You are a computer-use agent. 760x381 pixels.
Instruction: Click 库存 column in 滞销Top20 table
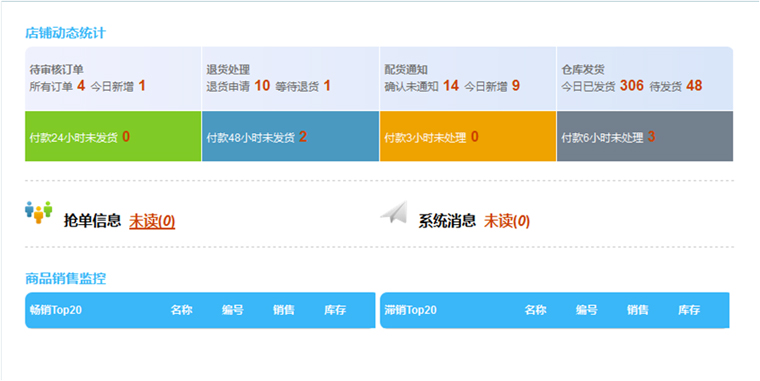point(689,310)
